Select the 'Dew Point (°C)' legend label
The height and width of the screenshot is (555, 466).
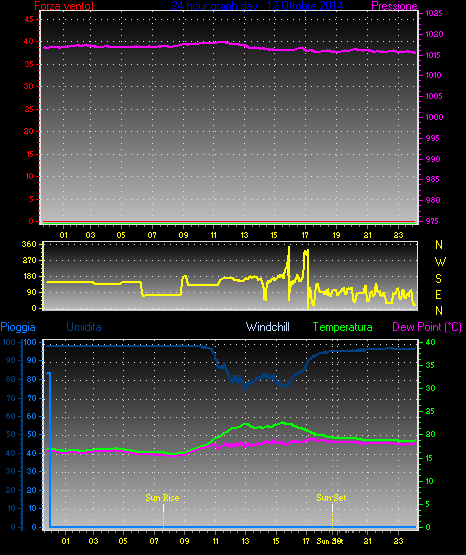tap(427, 327)
